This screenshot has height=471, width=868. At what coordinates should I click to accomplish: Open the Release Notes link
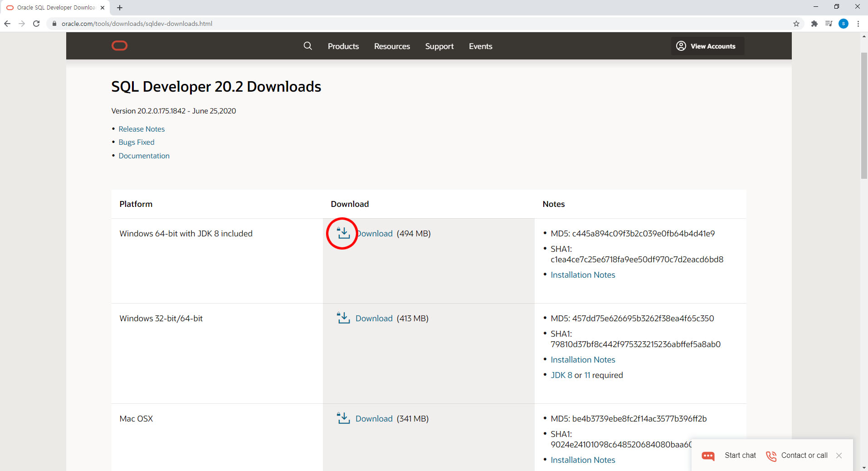point(141,129)
